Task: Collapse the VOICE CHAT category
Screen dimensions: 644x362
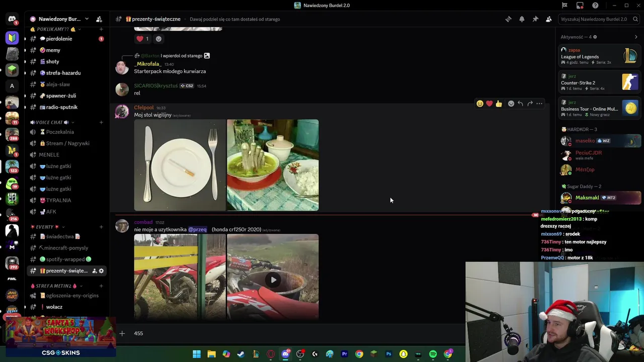Action: click(x=52, y=122)
